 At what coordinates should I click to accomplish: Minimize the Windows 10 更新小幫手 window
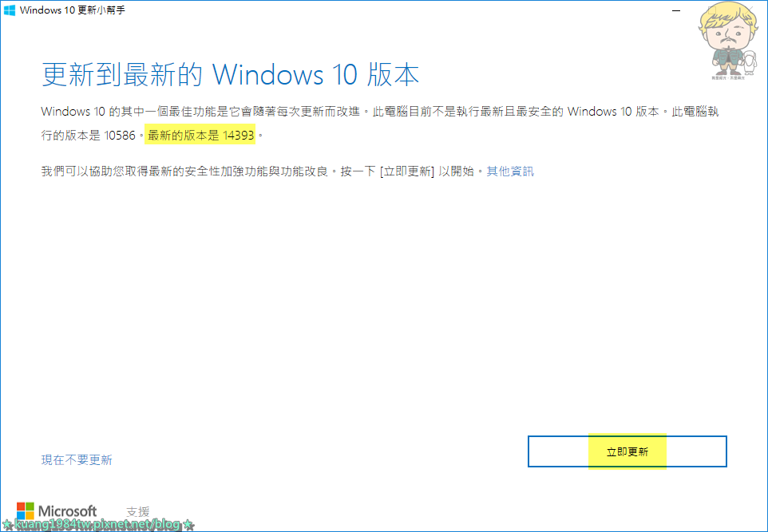pyautogui.click(x=676, y=10)
